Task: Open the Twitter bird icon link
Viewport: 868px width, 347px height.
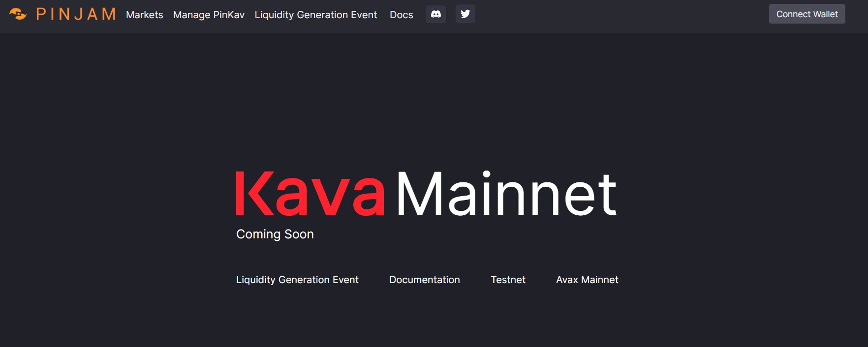Action: pos(465,14)
